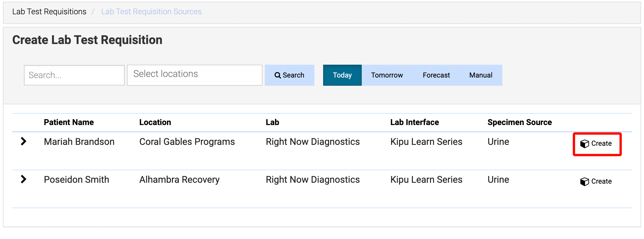Screen dimensions: 644x239
Task: Select patient name Mariah Brandson
Action: pos(79,142)
